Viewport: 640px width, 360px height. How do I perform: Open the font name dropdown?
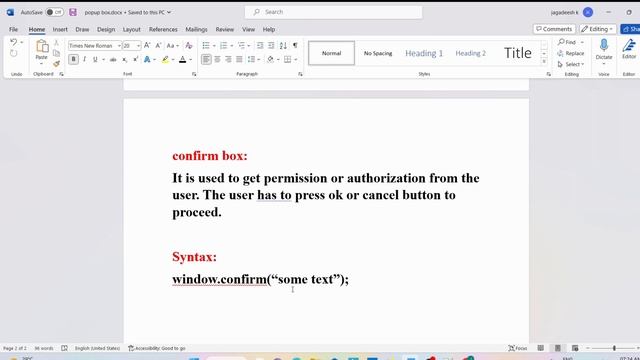point(119,46)
